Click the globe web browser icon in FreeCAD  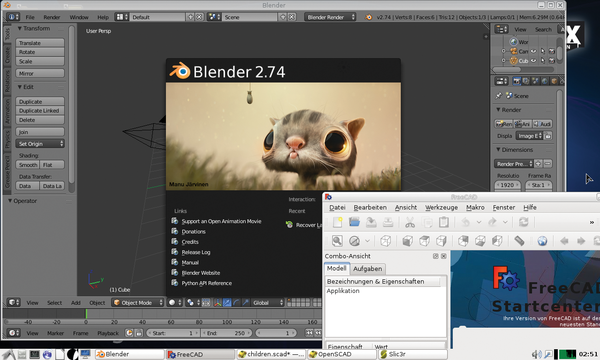click(x=542, y=241)
